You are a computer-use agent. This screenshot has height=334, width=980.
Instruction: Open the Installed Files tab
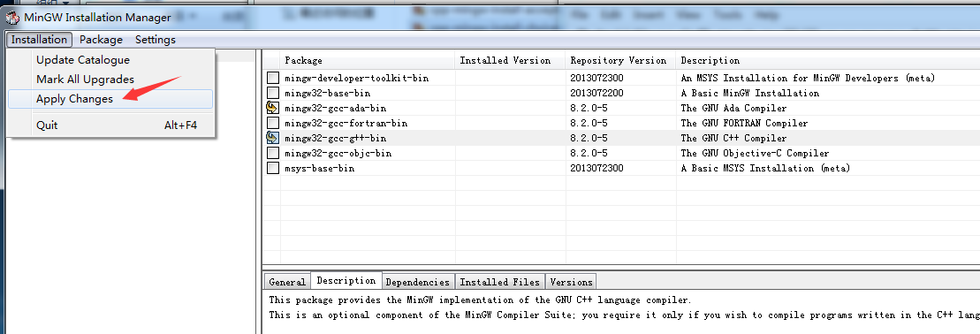point(499,282)
